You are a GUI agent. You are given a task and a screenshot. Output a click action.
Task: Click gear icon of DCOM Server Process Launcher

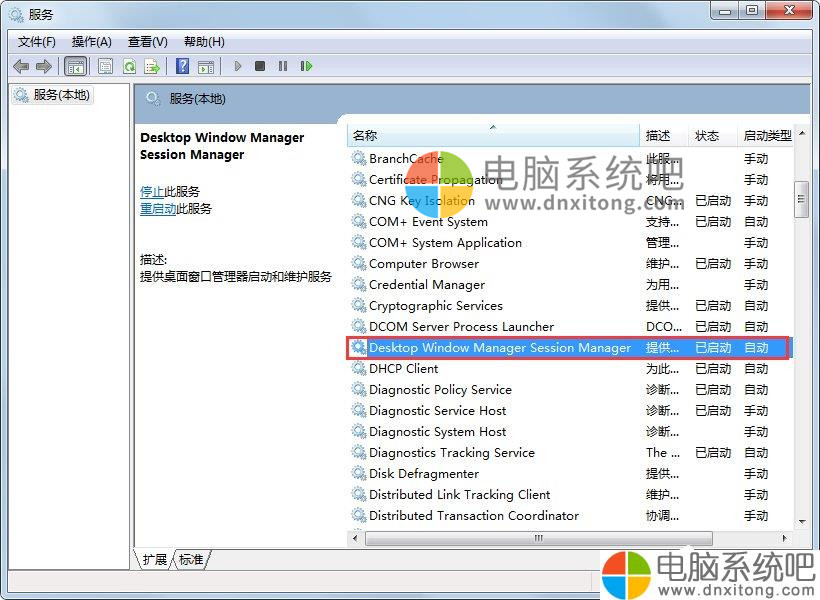tap(359, 326)
